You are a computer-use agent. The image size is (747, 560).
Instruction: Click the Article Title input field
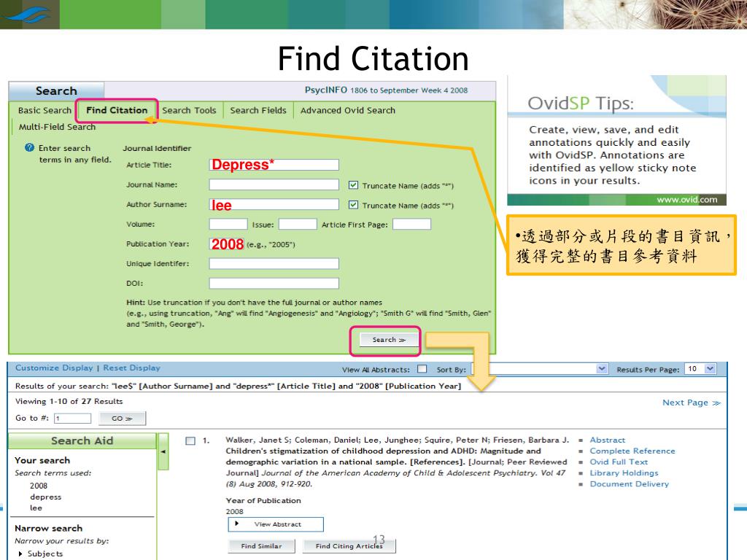274,165
